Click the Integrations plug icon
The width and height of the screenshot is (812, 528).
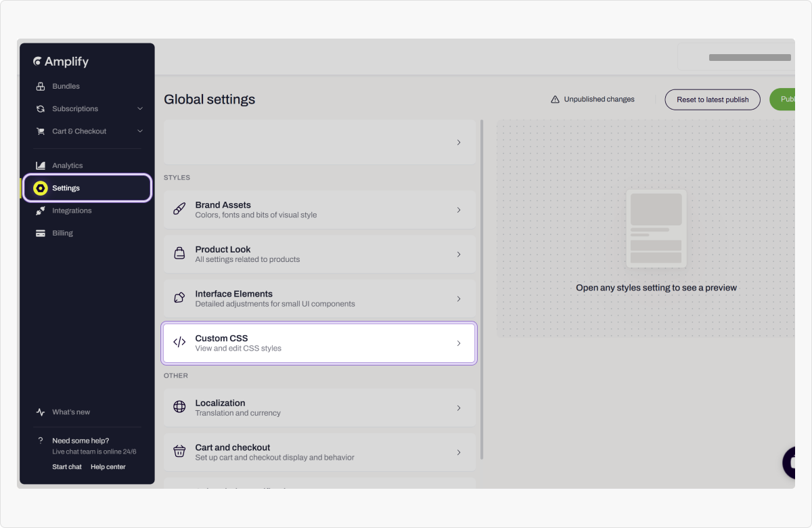[41, 211]
